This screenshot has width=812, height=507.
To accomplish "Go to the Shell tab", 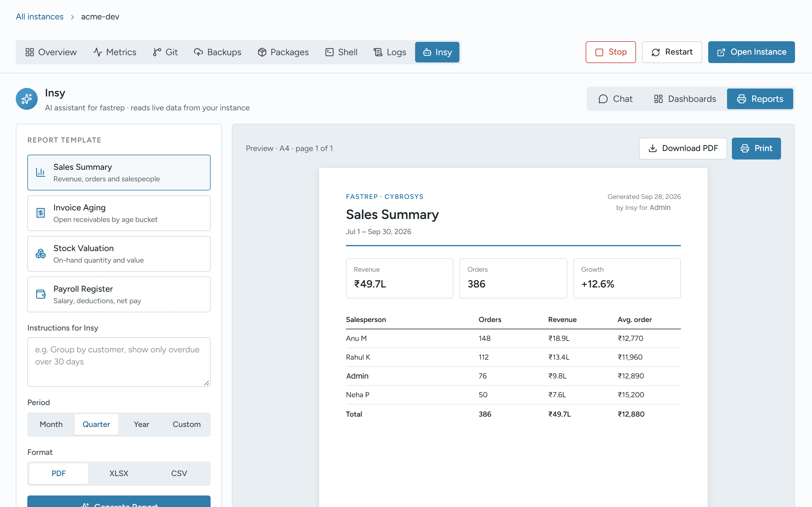I will point(341,52).
